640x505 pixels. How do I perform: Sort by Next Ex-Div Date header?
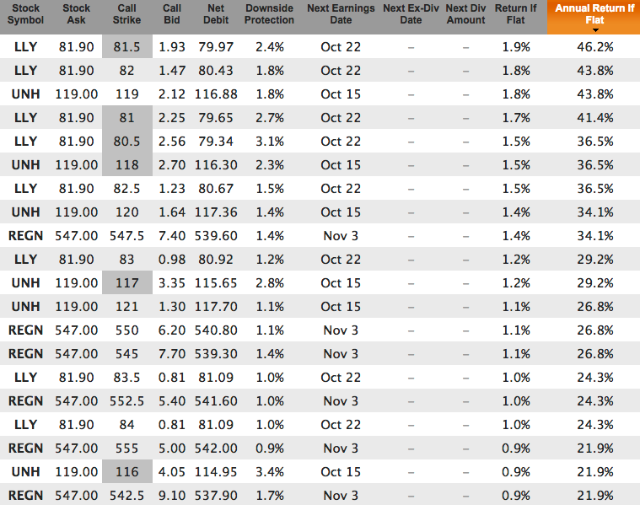click(x=411, y=14)
